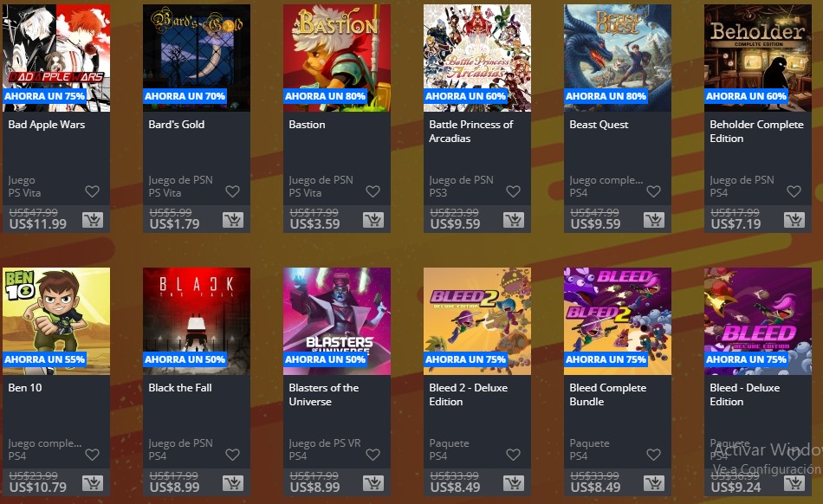Add Bleed 2 Deluxe Edition to cart
Viewport: 823px width, 504px height.
[514, 482]
